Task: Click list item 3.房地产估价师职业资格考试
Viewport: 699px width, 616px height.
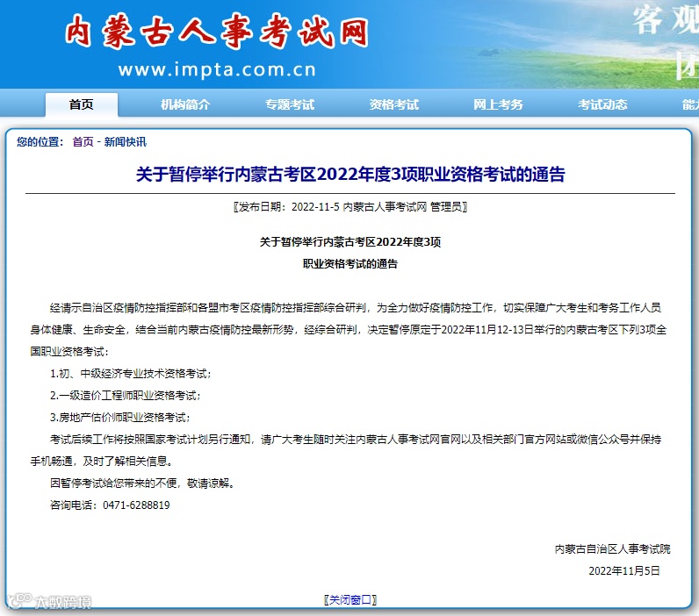Action: (120, 418)
